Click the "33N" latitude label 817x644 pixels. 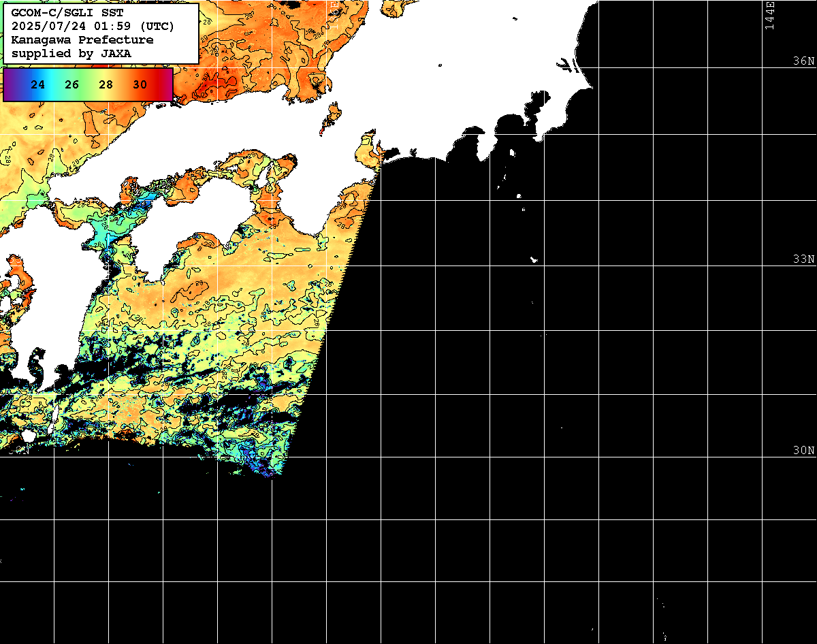tap(804, 259)
